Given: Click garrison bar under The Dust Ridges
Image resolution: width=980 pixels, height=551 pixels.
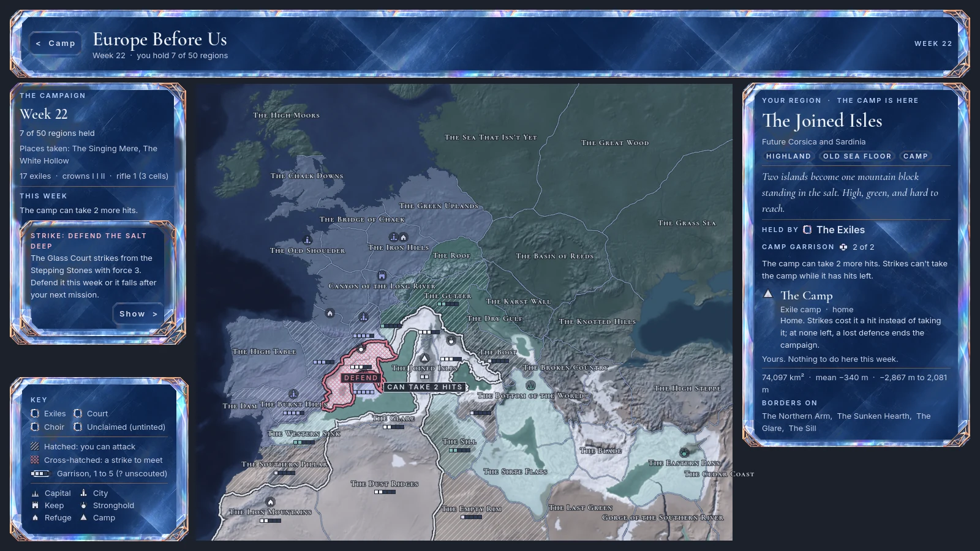Looking at the screenshot, I should pyautogui.click(x=385, y=492).
